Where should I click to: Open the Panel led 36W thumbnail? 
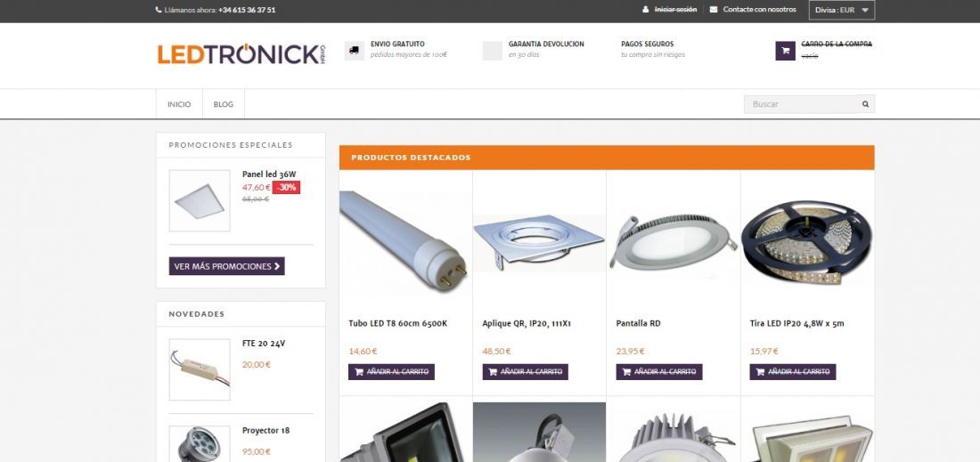pos(200,200)
